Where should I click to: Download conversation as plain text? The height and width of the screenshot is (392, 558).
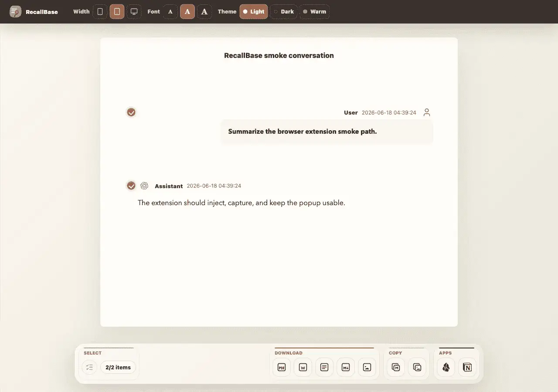(324, 367)
